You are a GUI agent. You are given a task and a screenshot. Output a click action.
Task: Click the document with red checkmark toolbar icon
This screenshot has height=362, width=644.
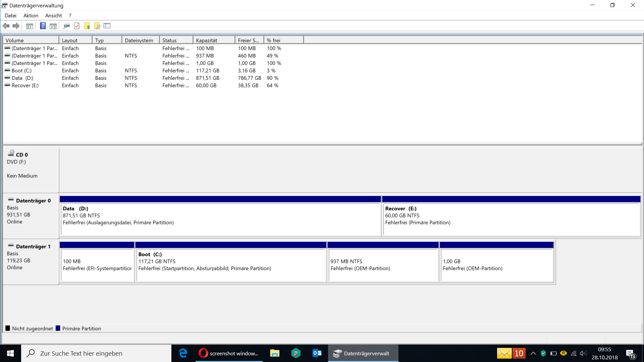pyautogui.click(x=77, y=26)
